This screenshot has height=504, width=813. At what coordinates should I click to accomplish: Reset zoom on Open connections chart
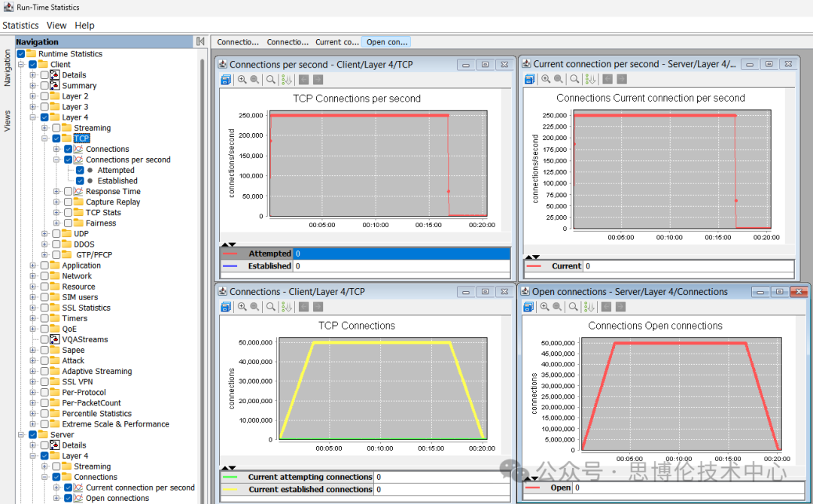pyautogui.click(x=574, y=307)
